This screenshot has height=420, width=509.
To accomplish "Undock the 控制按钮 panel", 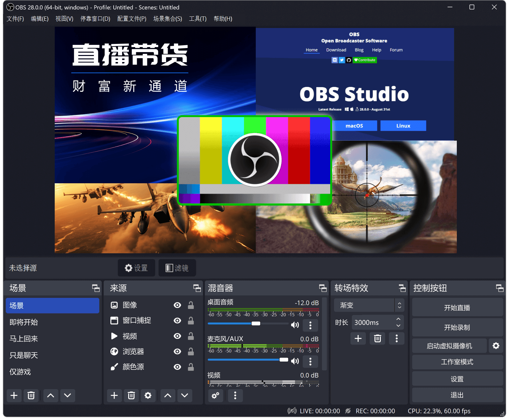I will 500,288.
